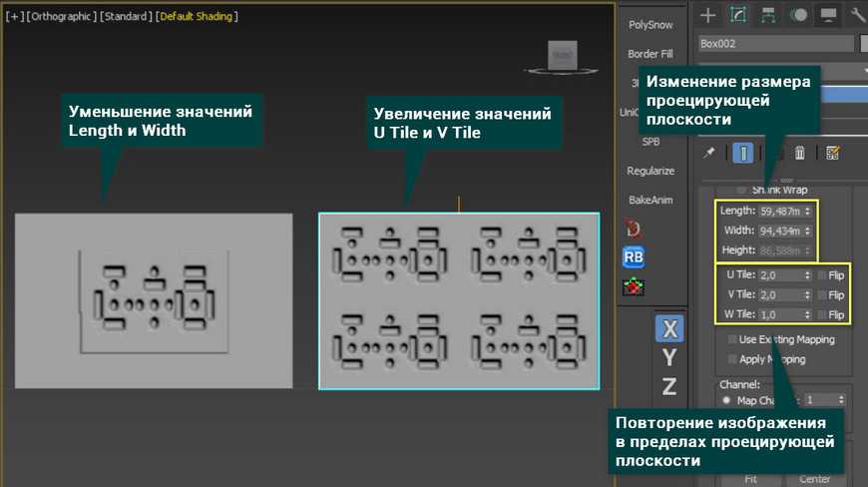This screenshot has height=487, width=868.
Task: Click the Pin Stack icon
Action: pyautogui.click(x=709, y=153)
